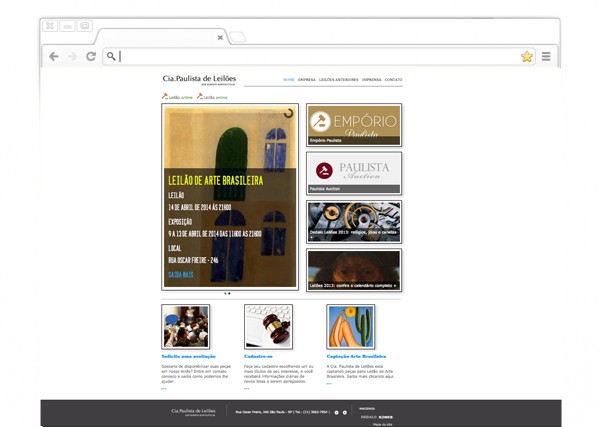Click the Cia. Paulista de Leilões header logo
Viewport: 600px width, 427px height.
click(x=200, y=79)
